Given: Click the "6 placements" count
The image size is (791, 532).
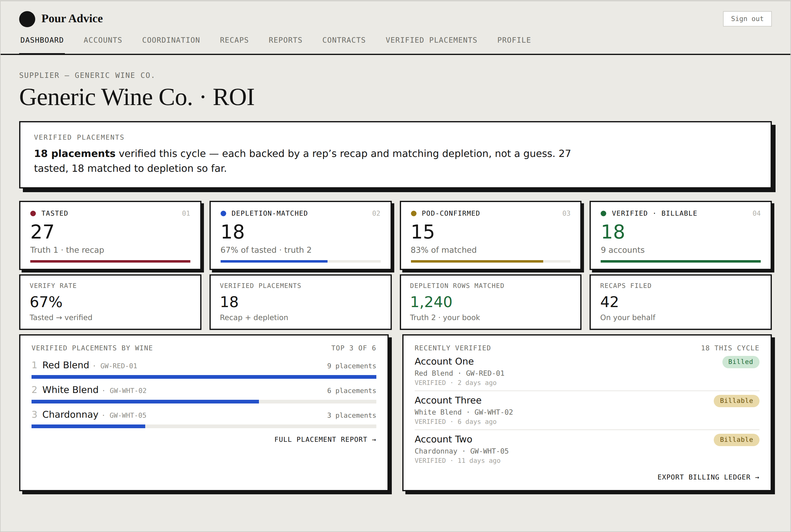Looking at the screenshot, I should (x=352, y=391).
